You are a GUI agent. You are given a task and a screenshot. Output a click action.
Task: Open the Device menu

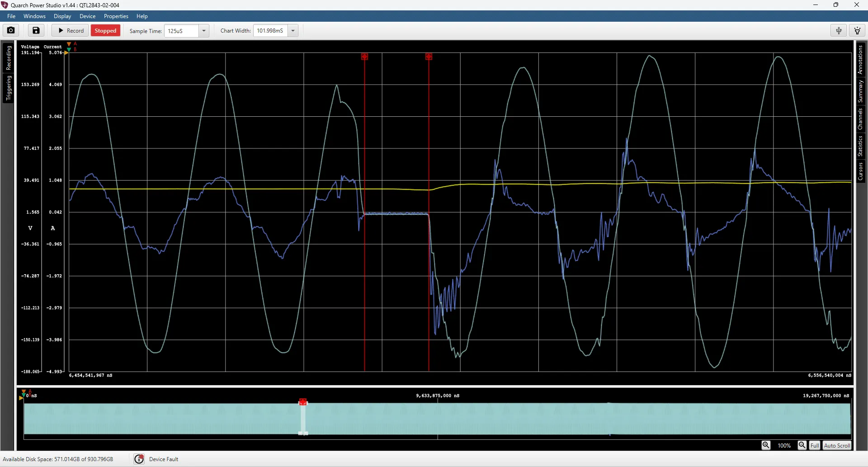pyautogui.click(x=87, y=16)
